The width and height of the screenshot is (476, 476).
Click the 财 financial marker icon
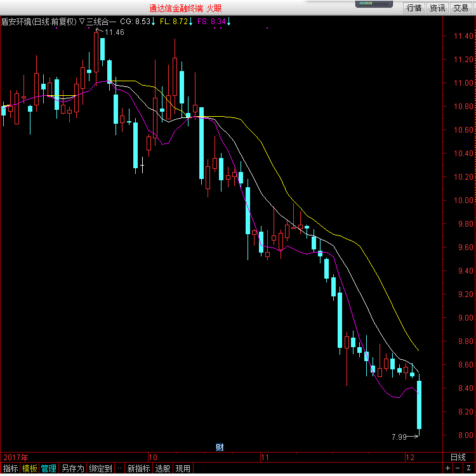click(x=220, y=447)
